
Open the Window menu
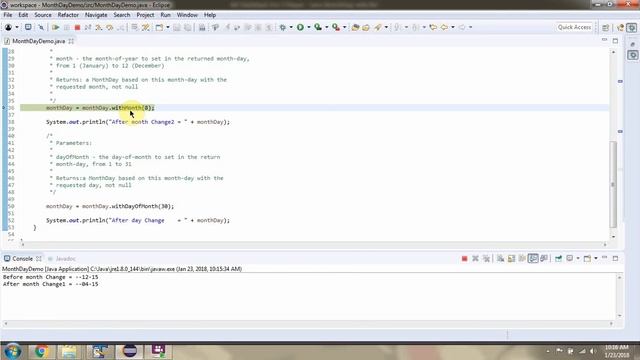pyautogui.click(x=187, y=15)
